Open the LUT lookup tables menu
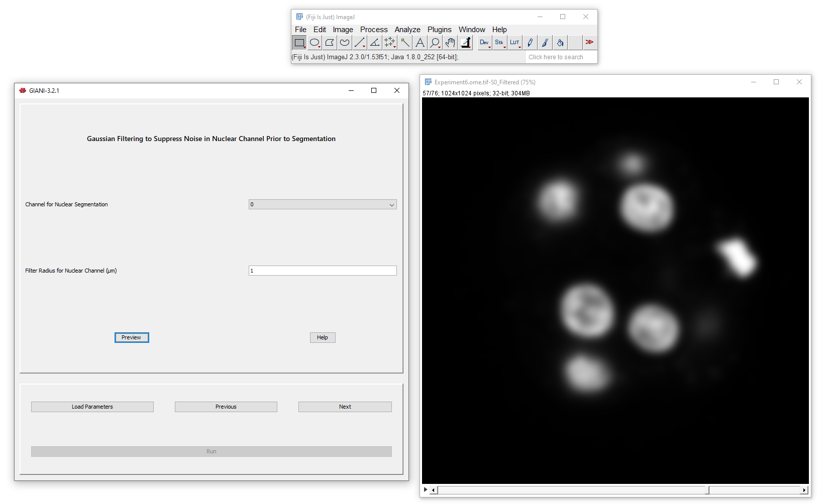Screen dimensions: 831x504 (x=515, y=43)
